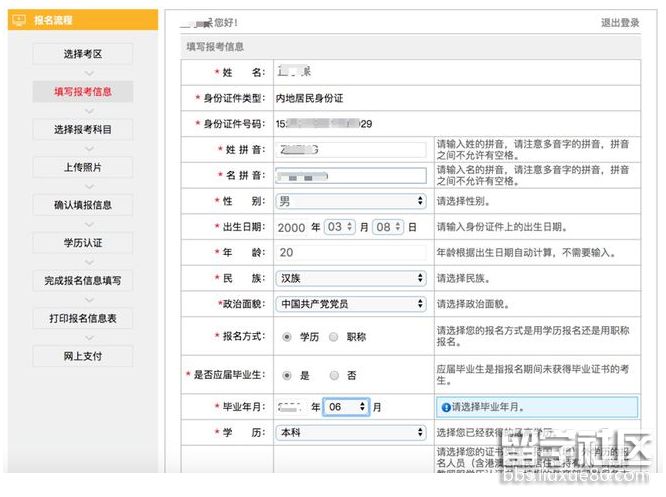Open the 民族 dropdown showing 汉族
The image size is (666, 497).
click(x=351, y=278)
